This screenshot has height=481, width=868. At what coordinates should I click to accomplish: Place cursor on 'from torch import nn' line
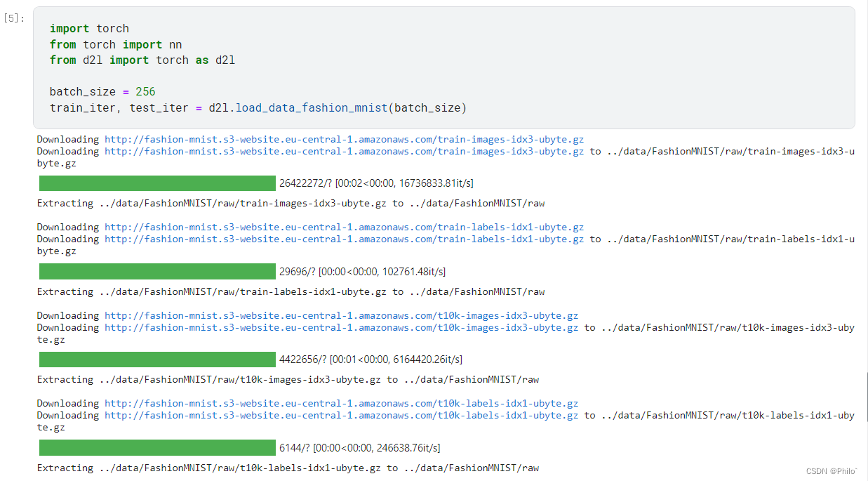[116, 44]
